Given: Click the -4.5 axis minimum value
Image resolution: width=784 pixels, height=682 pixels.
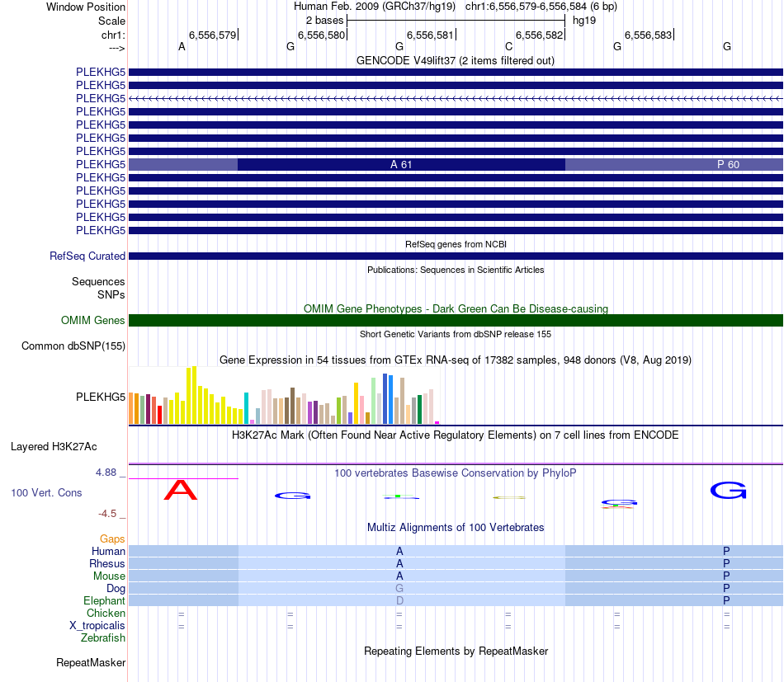Looking at the screenshot, I should pyautogui.click(x=107, y=514).
